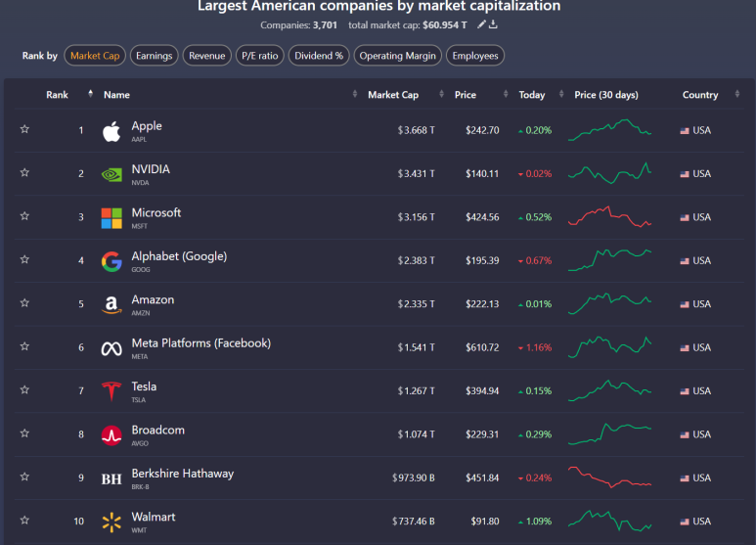Open the Berkshire Hathaway company link
Image resolution: width=756 pixels, height=545 pixels.
[183, 474]
